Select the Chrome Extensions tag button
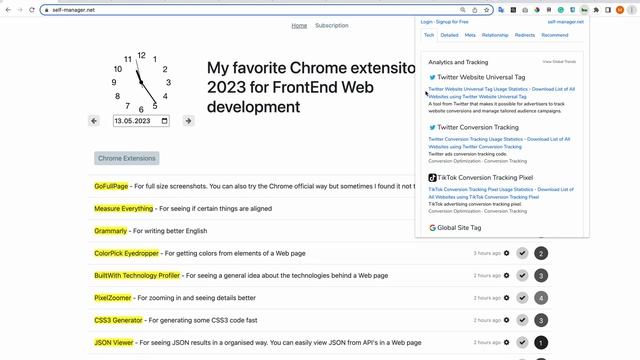The width and height of the screenshot is (640, 360). point(127,158)
